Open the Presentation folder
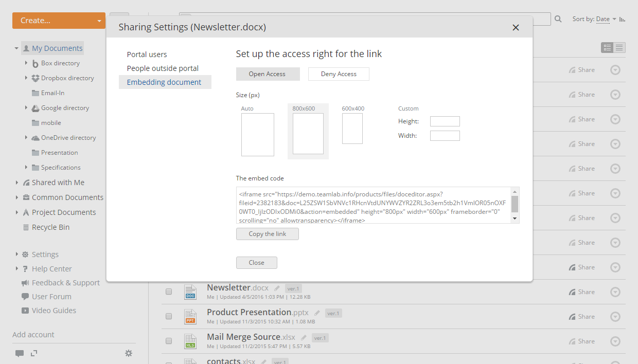 [x=60, y=153]
